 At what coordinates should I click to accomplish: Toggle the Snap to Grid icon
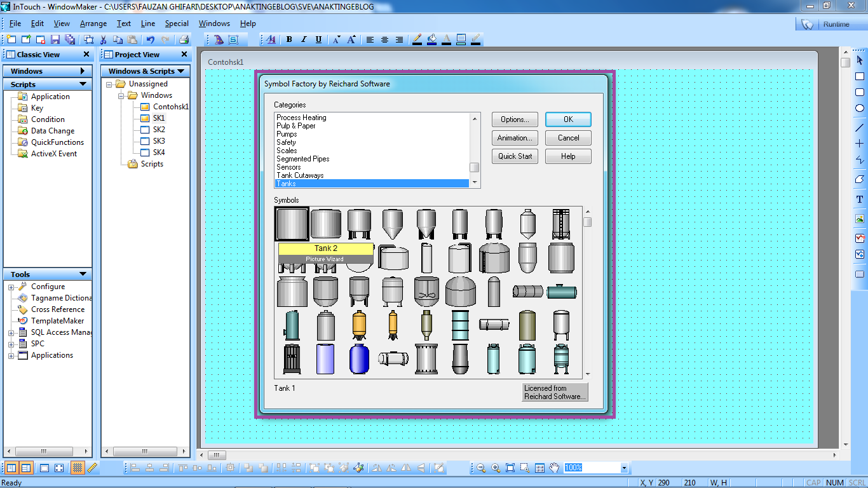(x=77, y=468)
